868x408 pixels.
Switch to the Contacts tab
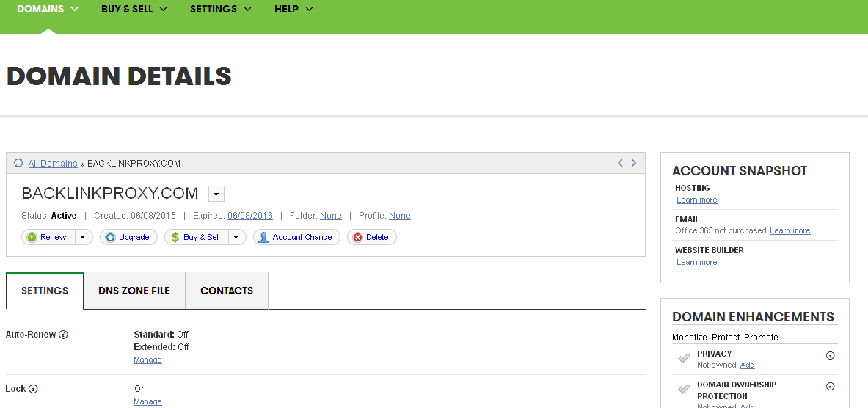pos(227,291)
